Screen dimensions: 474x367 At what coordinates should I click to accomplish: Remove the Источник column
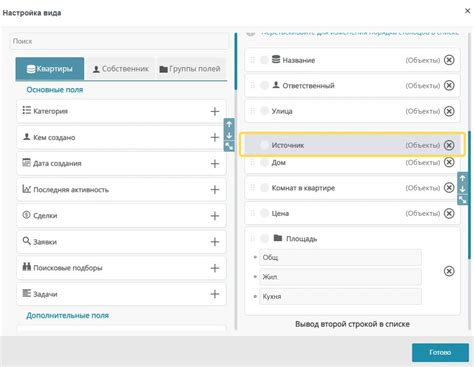(x=449, y=145)
